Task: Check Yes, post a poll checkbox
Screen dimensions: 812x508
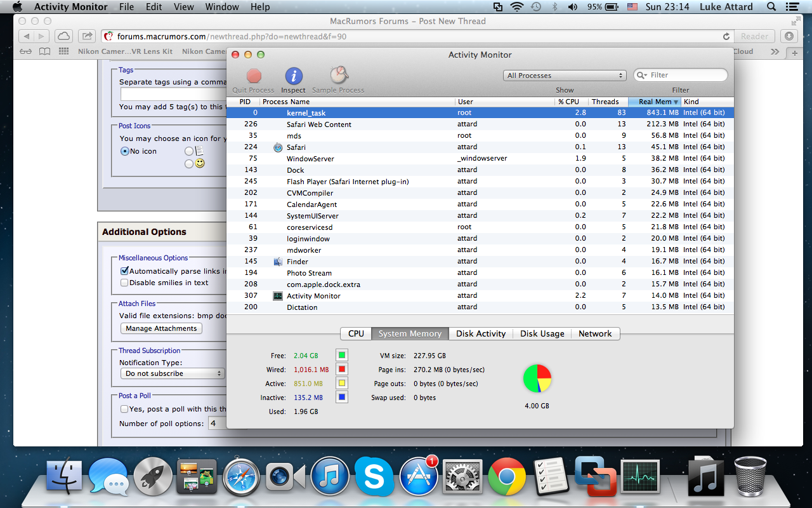Action: pos(124,409)
